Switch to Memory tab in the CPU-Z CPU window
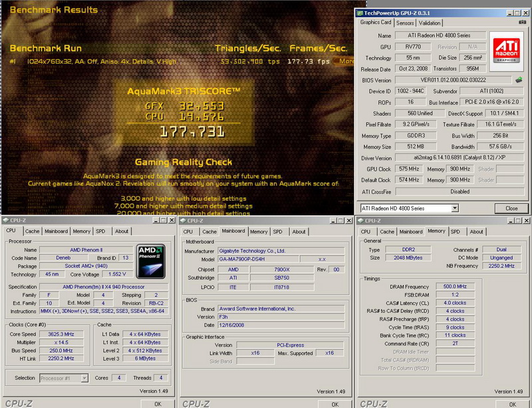 point(81,231)
